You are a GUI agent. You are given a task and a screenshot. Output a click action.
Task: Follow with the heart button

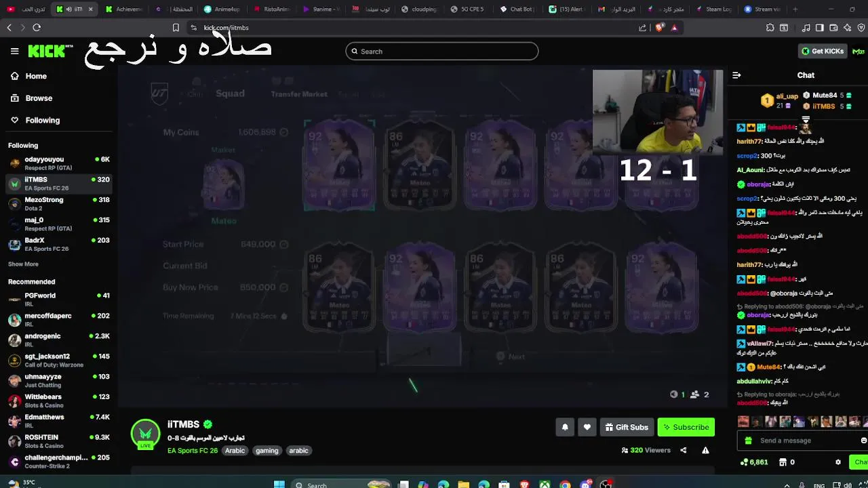[x=587, y=427]
